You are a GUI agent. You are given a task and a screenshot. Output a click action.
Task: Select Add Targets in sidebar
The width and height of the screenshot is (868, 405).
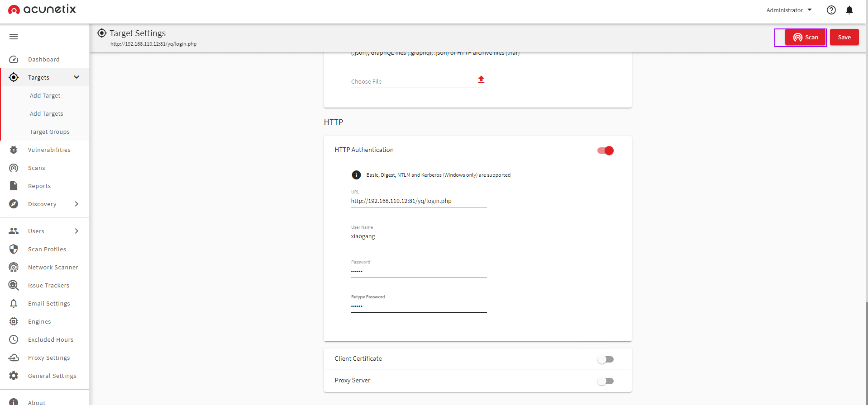click(47, 113)
